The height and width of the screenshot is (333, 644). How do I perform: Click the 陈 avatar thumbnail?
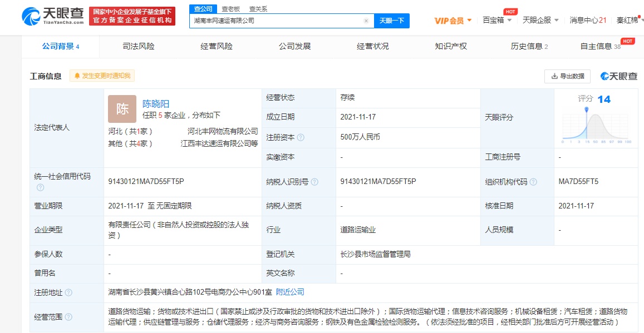[x=122, y=109]
